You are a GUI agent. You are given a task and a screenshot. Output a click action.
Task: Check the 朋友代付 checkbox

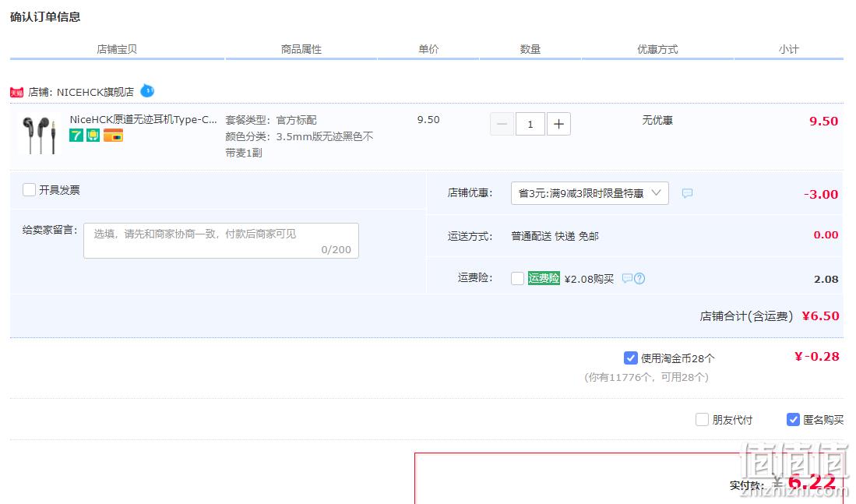(x=702, y=419)
